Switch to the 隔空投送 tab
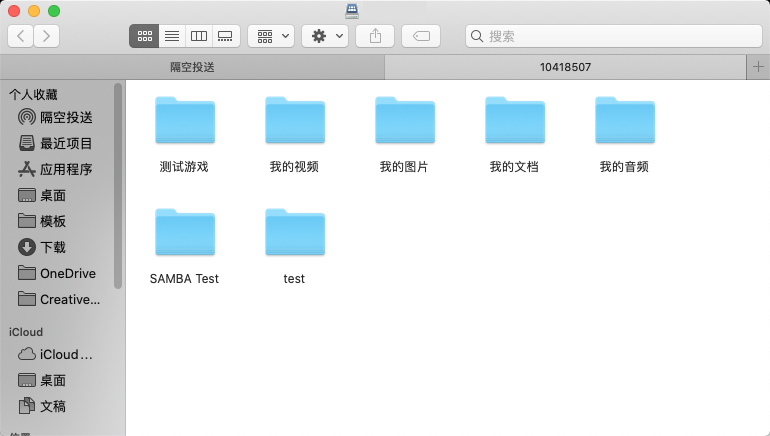This screenshot has height=436, width=770. pos(192,67)
